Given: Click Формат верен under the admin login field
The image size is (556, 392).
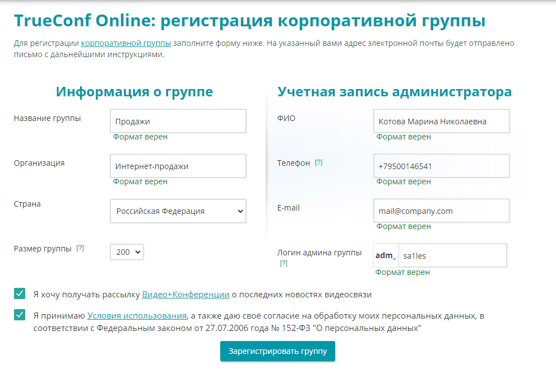Looking at the screenshot, I should pyautogui.click(x=402, y=272).
